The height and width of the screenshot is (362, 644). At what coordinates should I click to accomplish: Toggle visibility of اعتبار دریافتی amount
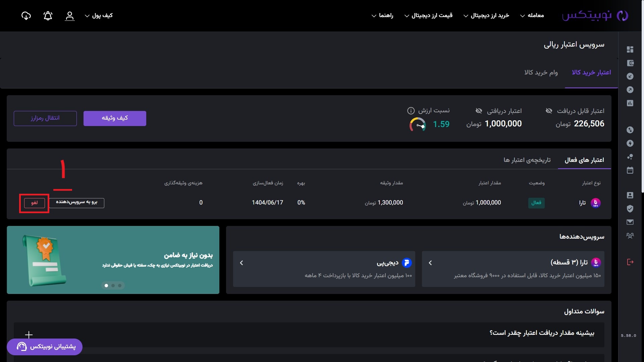pyautogui.click(x=479, y=111)
